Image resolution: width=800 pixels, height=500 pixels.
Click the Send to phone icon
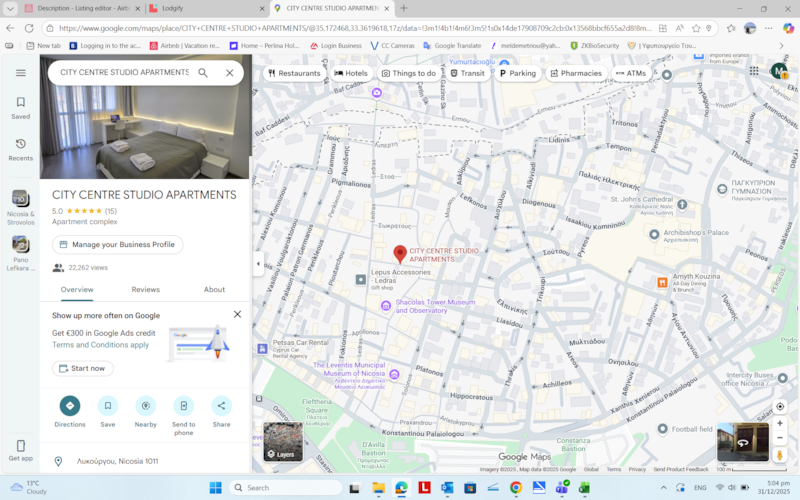tap(183, 406)
